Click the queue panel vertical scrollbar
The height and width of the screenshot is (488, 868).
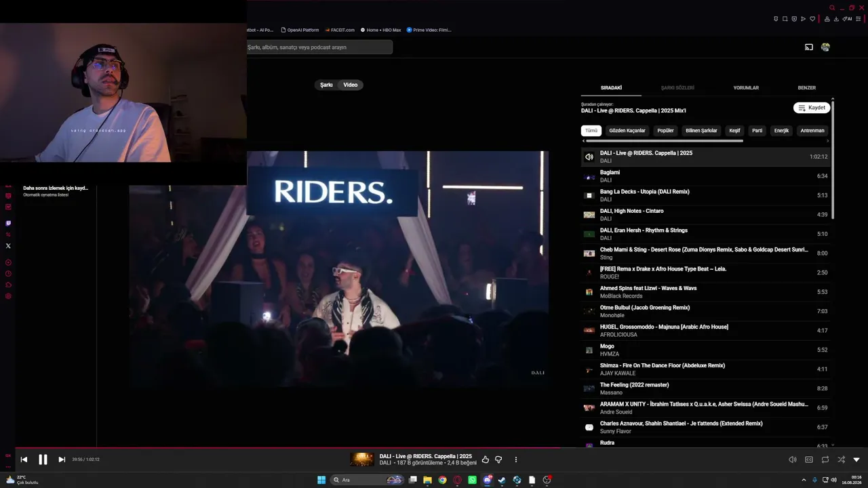[833, 159]
